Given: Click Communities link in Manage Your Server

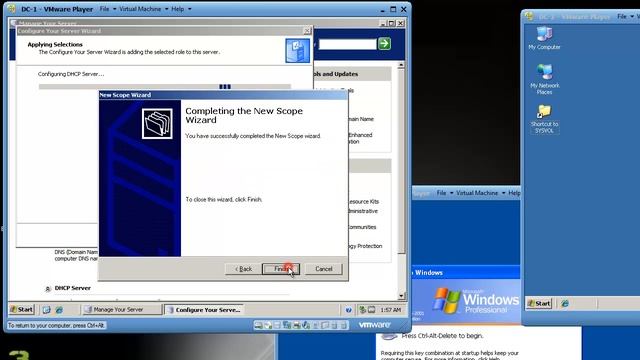Looking at the screenshot, I should [362, 227].
